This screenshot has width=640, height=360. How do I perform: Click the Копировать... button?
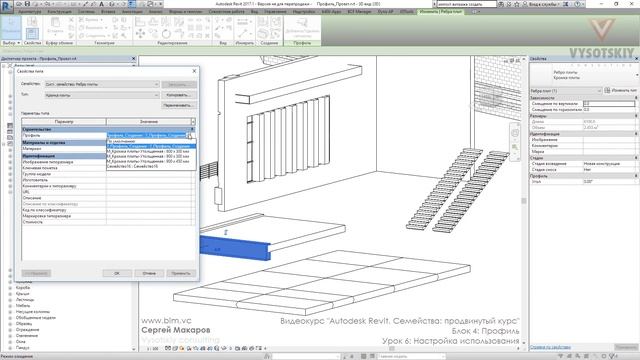[179, 95]
